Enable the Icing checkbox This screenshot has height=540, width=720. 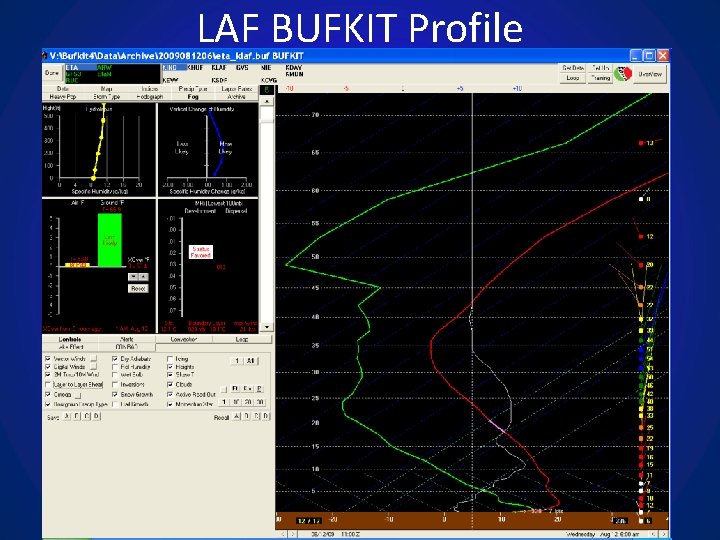(x=170, y=359)
